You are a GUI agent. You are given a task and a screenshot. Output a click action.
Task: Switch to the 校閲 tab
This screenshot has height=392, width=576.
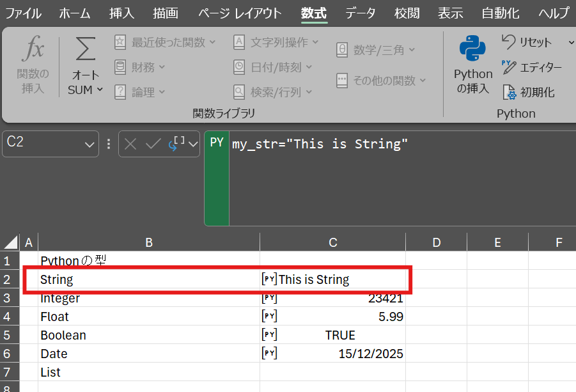407,13
